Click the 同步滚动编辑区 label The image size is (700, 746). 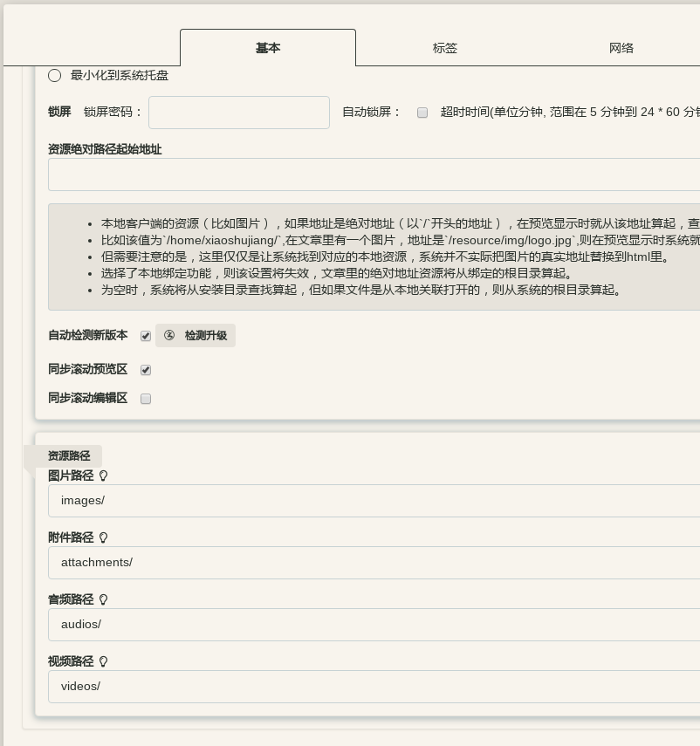click(x=88, y=398)
